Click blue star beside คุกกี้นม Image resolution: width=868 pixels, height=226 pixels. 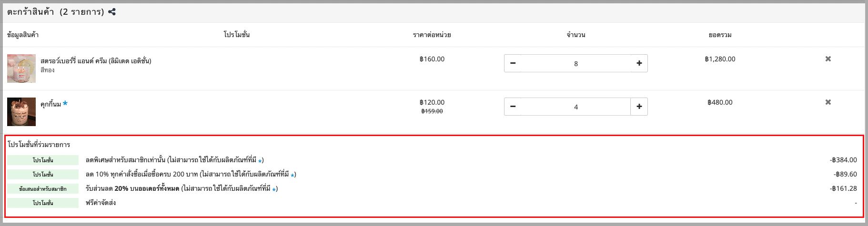(65, 103)
